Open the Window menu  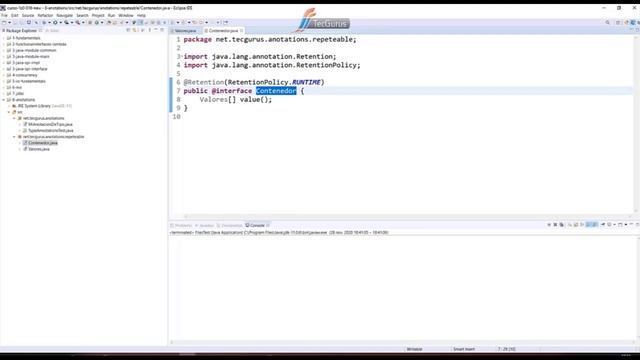126,15
